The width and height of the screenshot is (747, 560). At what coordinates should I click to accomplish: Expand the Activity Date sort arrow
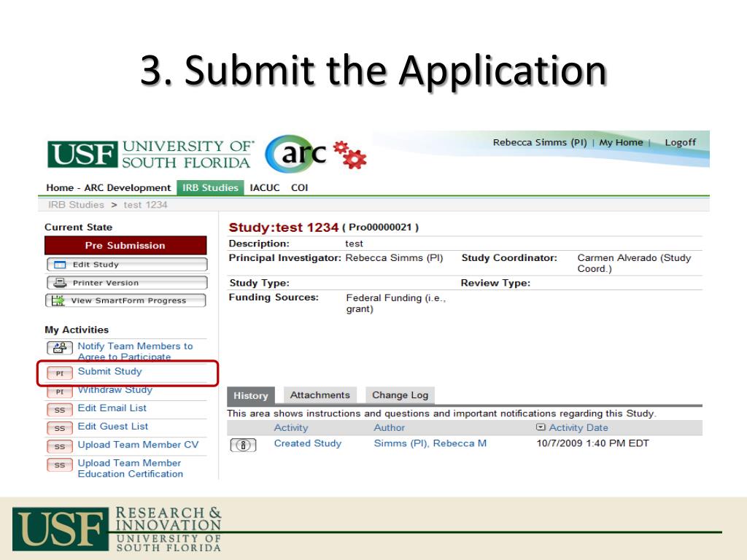[541, 428]
